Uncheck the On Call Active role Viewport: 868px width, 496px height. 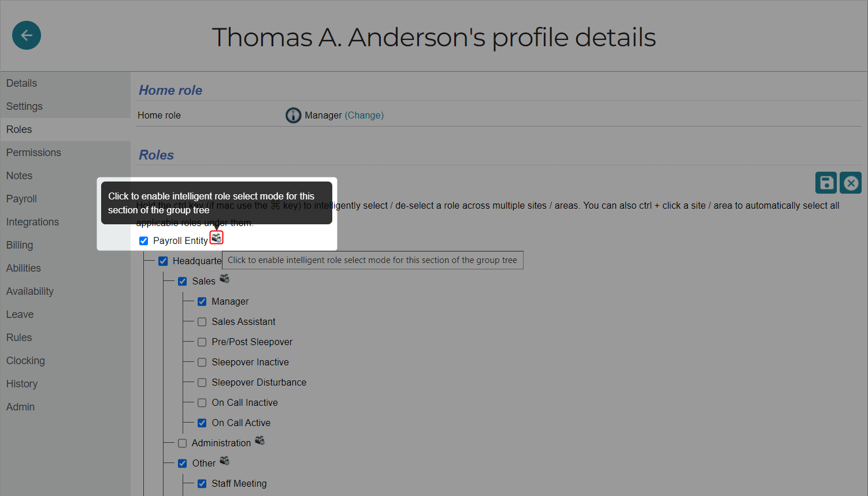pyautogui.click(x=202, y=423)
